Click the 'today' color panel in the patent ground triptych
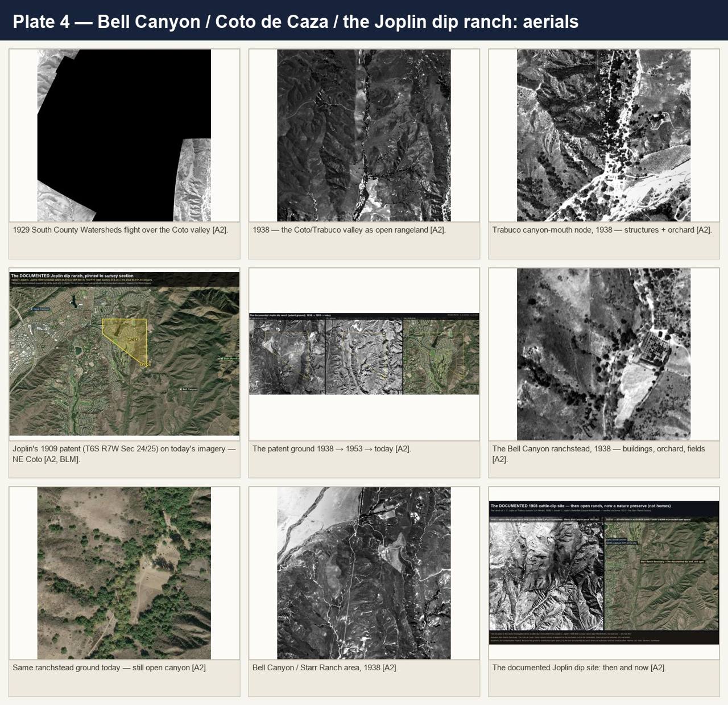 click(x=441, y=356)
